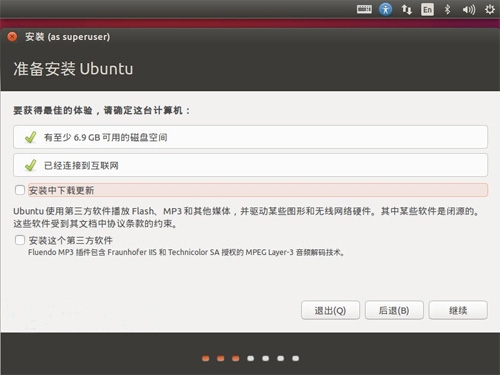Viewport: 500px width, 375px height.
Task: Click the 已经连接到互联网 row
Action: (x=250, y=165)
